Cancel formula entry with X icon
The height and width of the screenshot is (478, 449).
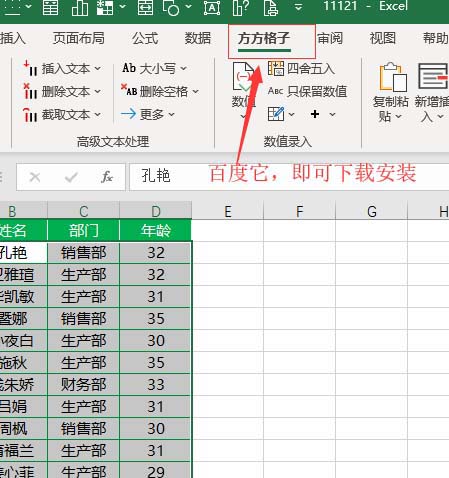[x=35, y=177]
